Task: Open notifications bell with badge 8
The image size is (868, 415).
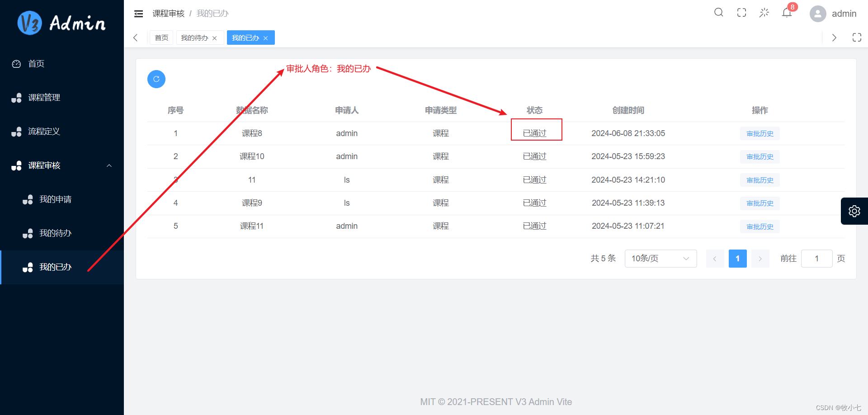Action: point(787,13)
